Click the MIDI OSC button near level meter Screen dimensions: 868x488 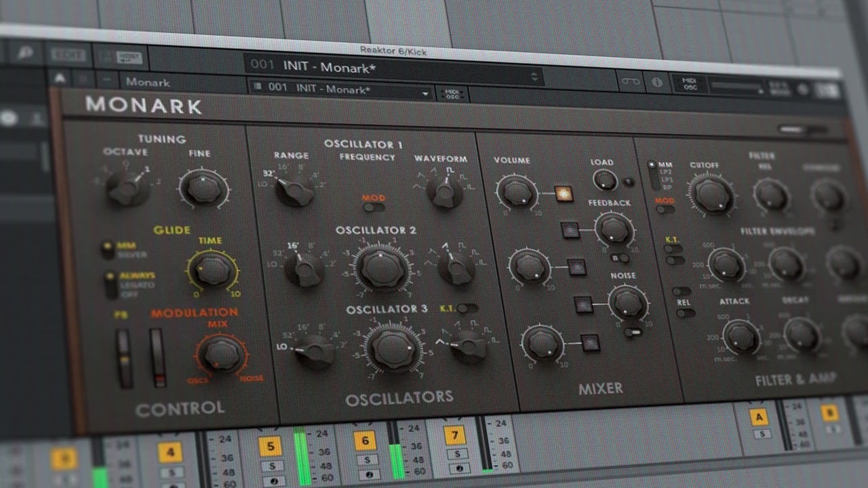pyautogui.click(x=690, y=84)
